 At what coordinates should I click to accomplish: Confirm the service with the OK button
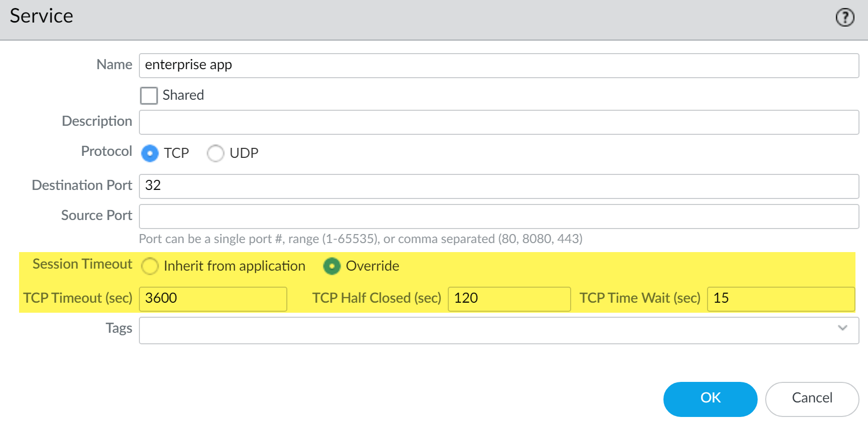(x=710, y=399)
